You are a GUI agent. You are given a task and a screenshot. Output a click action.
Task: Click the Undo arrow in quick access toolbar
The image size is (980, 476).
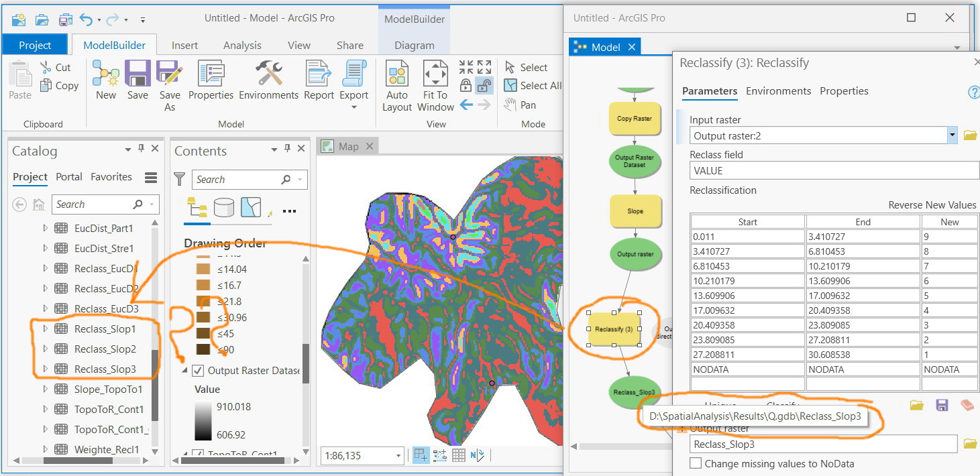coord(86,19)
